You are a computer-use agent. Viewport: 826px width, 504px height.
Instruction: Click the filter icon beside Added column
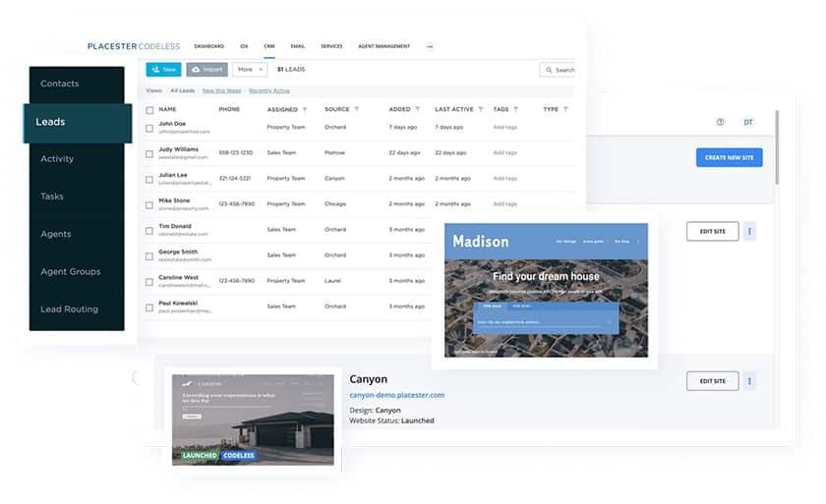point(417,109)
